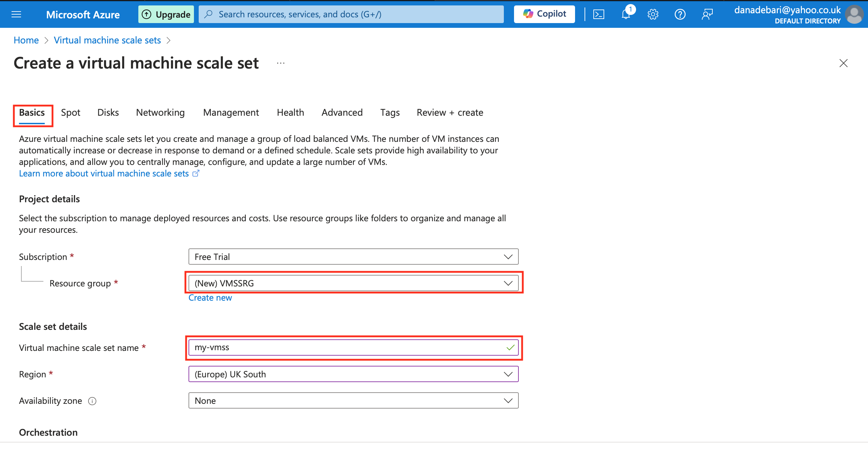Click the Create new resource group link
The image size is (868, 452).
pos(210,298)
